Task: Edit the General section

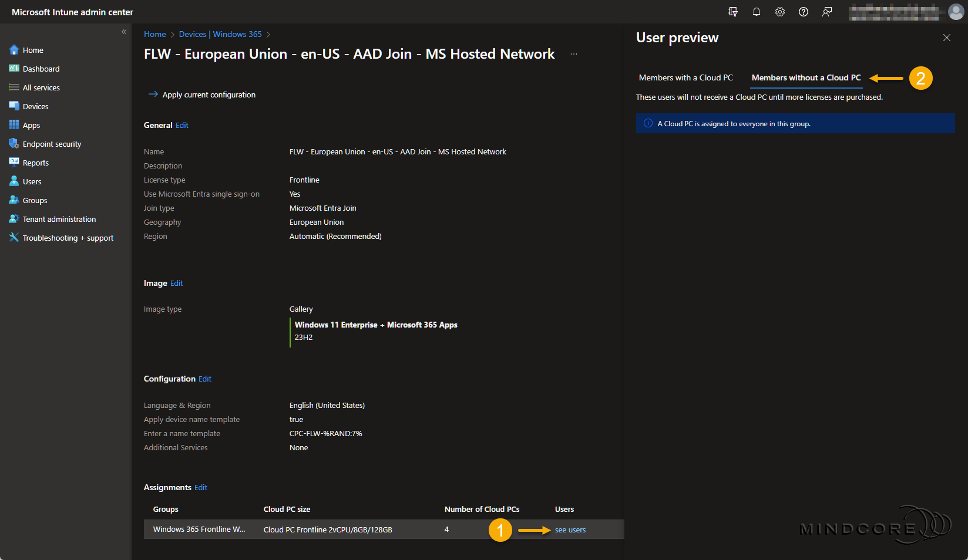Action: pyautogui.click(x=182, y=125)
